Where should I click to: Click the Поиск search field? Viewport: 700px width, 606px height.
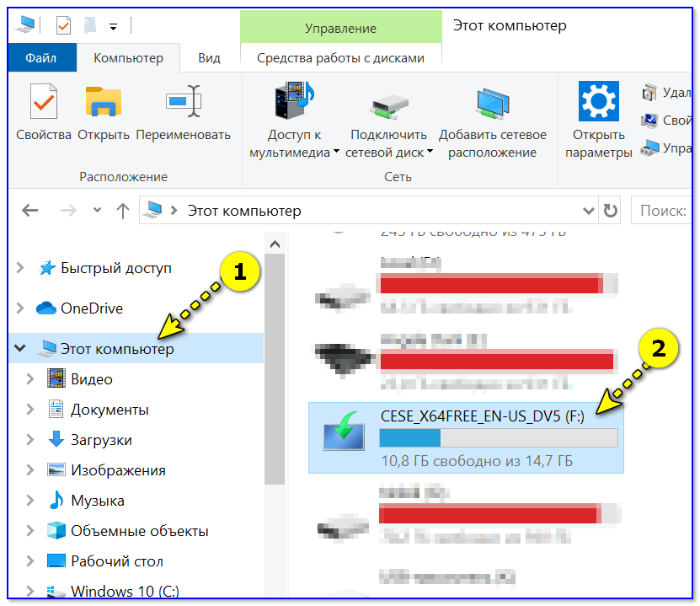[661, 211]
